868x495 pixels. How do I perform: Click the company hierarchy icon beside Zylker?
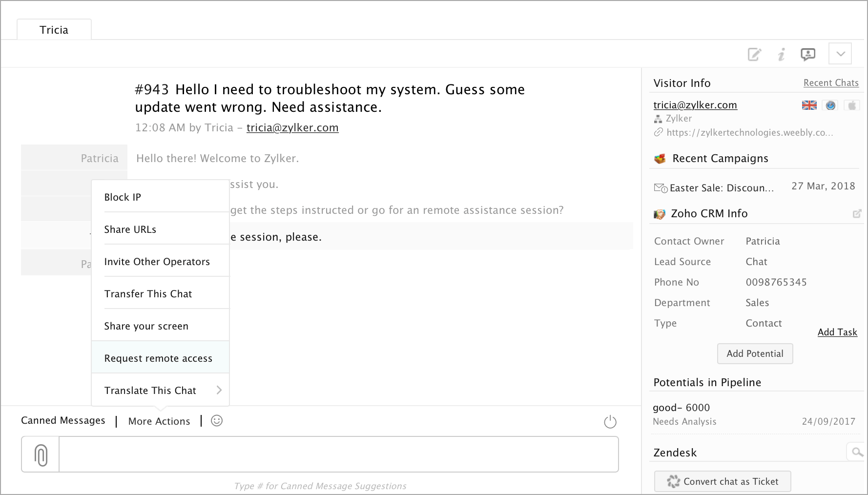[x=658, y=119]
